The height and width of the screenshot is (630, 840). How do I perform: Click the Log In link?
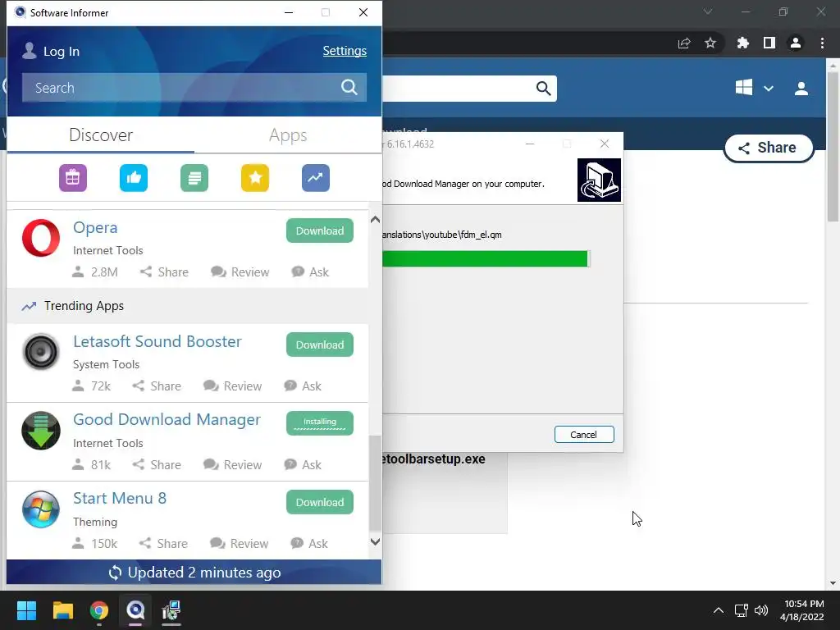tap(61, 52)
